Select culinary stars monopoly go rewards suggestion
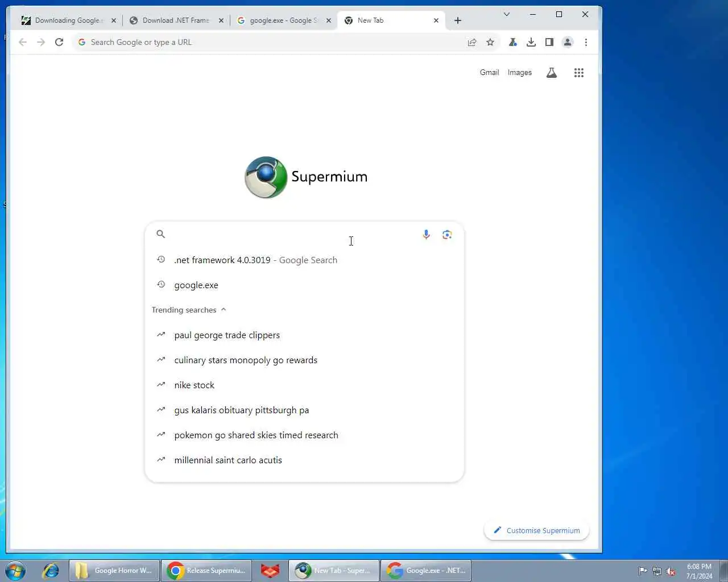The image size is (728, 582). coord(304,360)
